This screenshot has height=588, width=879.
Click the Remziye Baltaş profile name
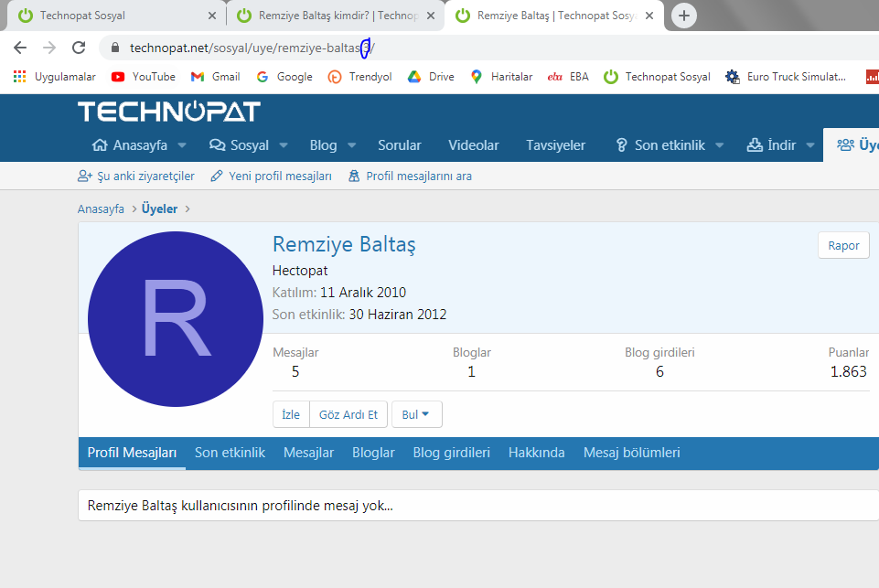pyautogui.click(x=344, y=244)
